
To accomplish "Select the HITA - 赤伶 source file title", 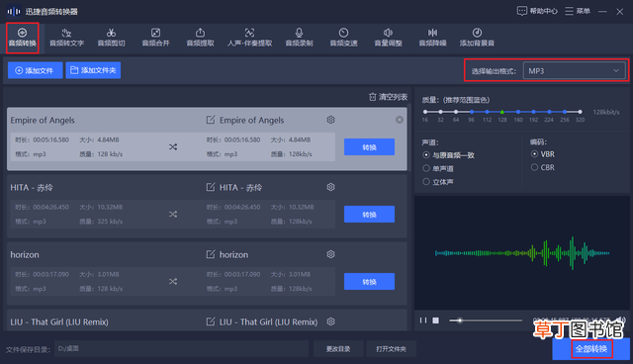I will 32,188.
